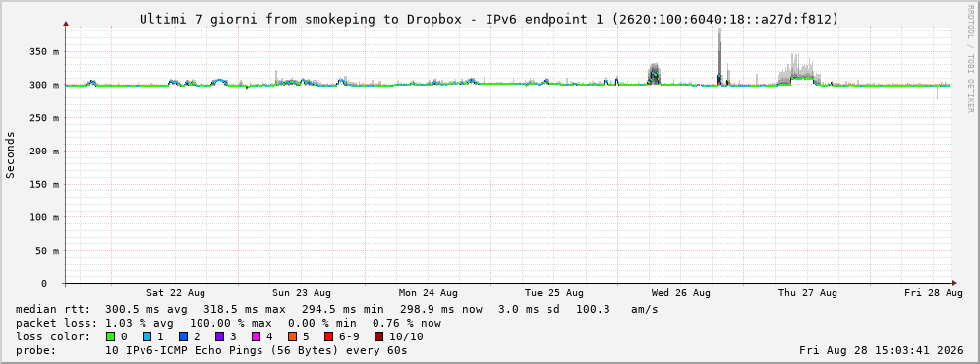Click the light blue loss color 1 swatch
980x364 pixels.
[146, 337]
